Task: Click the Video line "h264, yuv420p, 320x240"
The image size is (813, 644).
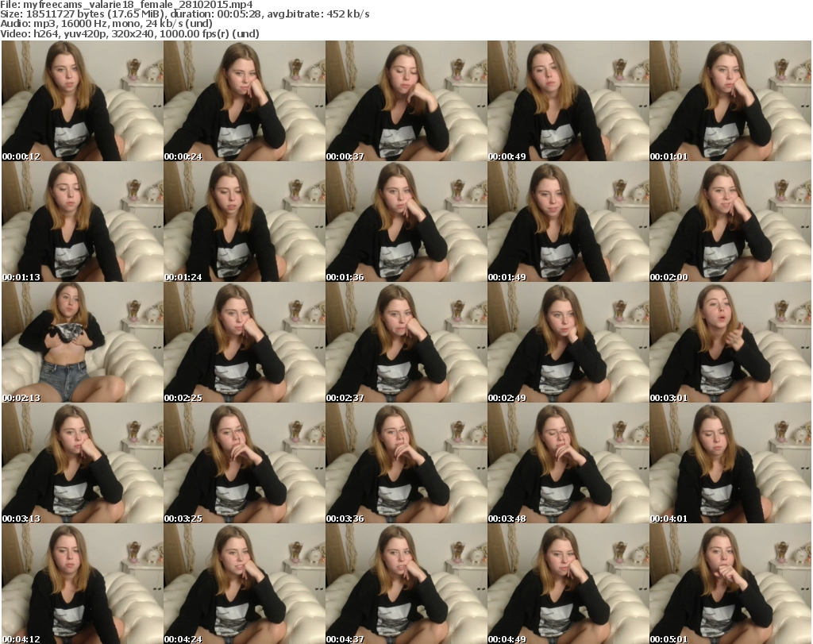Action: [x=92, y=33]
